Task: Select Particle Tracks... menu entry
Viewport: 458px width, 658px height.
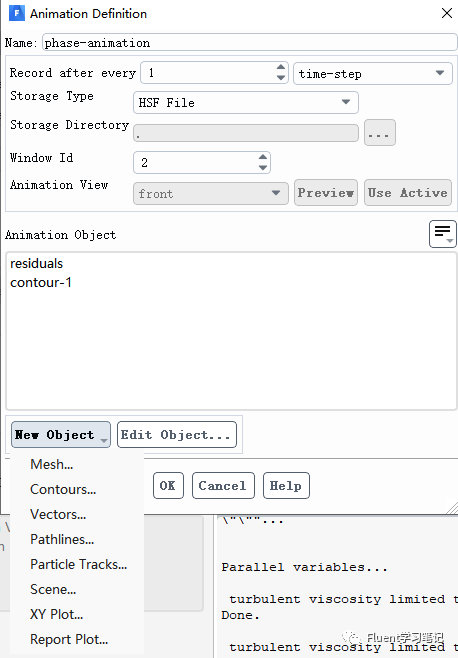Action: pyautogui.click(x=79, y=564)
